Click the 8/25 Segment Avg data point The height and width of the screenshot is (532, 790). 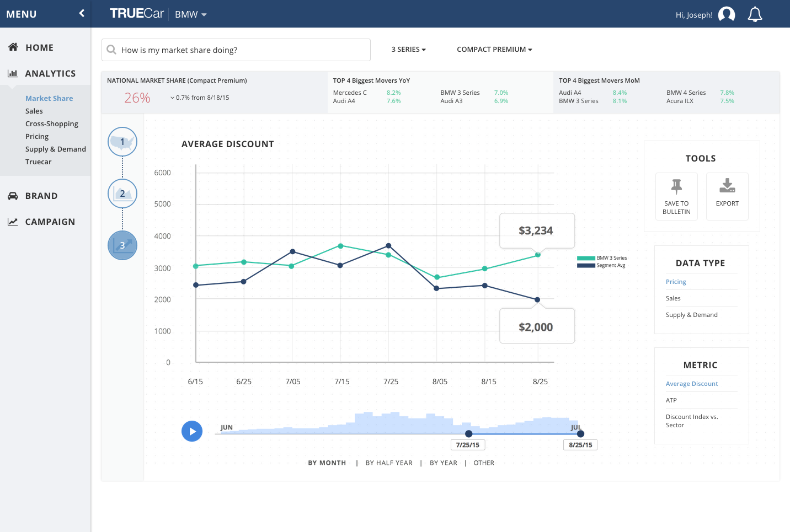tap(537, 300)
